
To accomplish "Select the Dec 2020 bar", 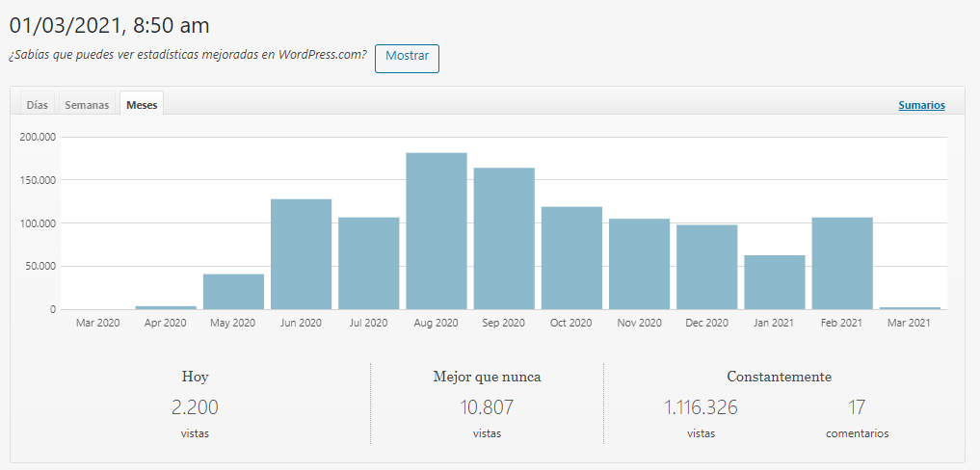I will pos(706,267).
